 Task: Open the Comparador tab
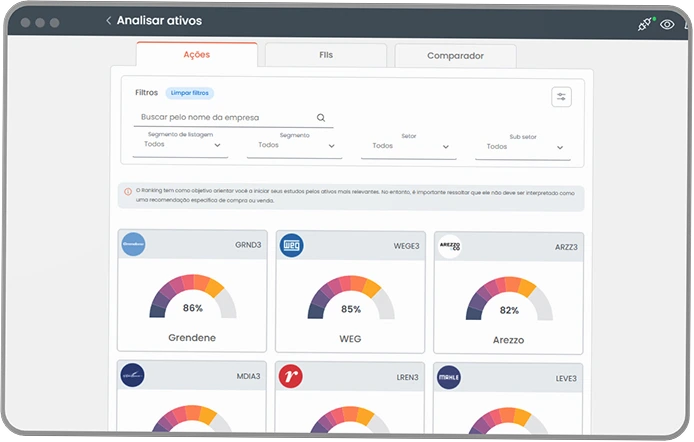click(455, 56)
